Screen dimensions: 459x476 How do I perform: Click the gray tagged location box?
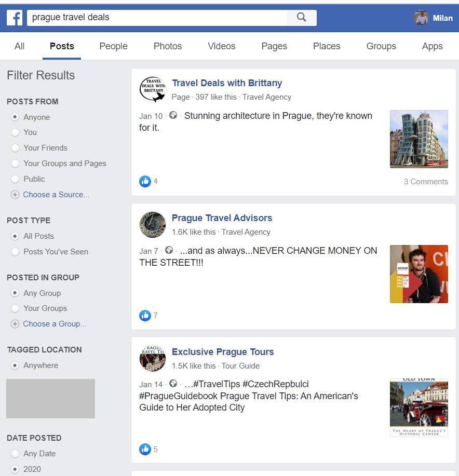(51, 399)
